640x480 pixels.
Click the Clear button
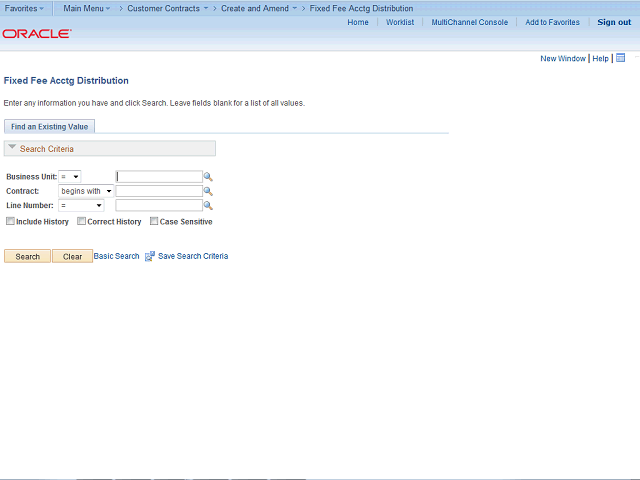[x=72, y=256]
